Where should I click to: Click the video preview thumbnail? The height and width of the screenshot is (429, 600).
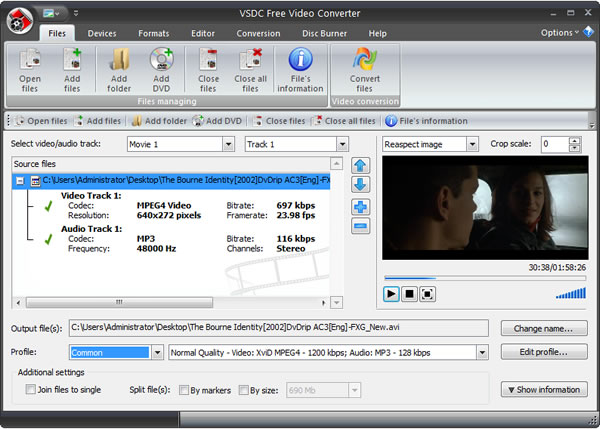485,208
